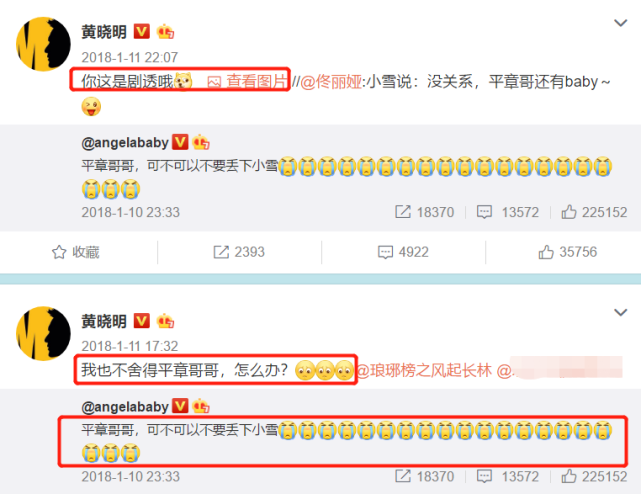Open the 查看图片 link
The image size is (641, 494).
[247, 81]
